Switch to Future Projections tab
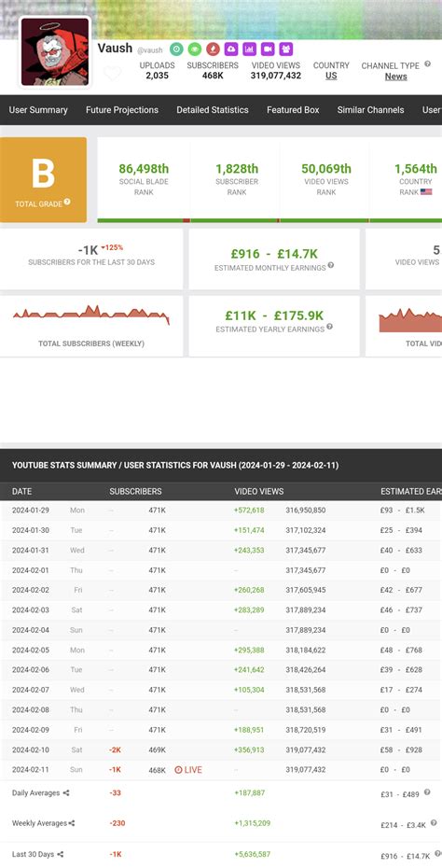 tap(122, 109)
